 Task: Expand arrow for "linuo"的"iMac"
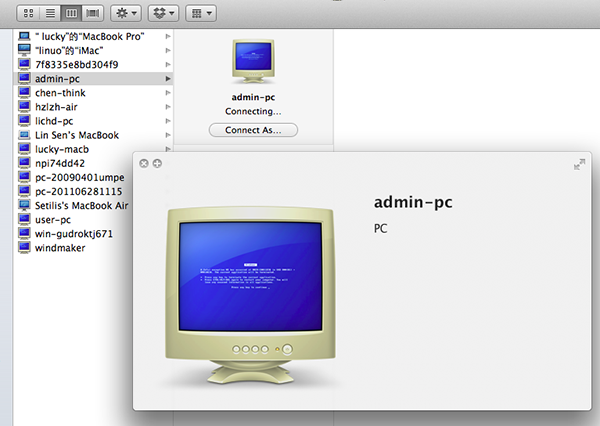pos(168,51)
